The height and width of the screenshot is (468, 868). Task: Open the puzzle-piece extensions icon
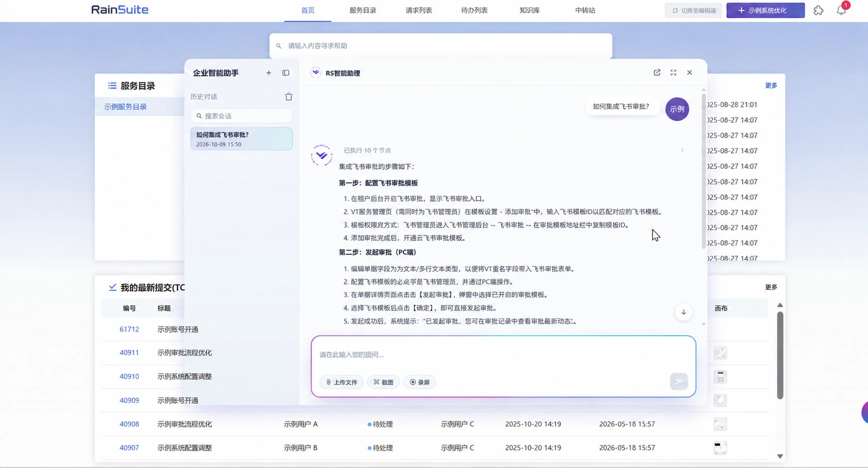tap(819, 10)
